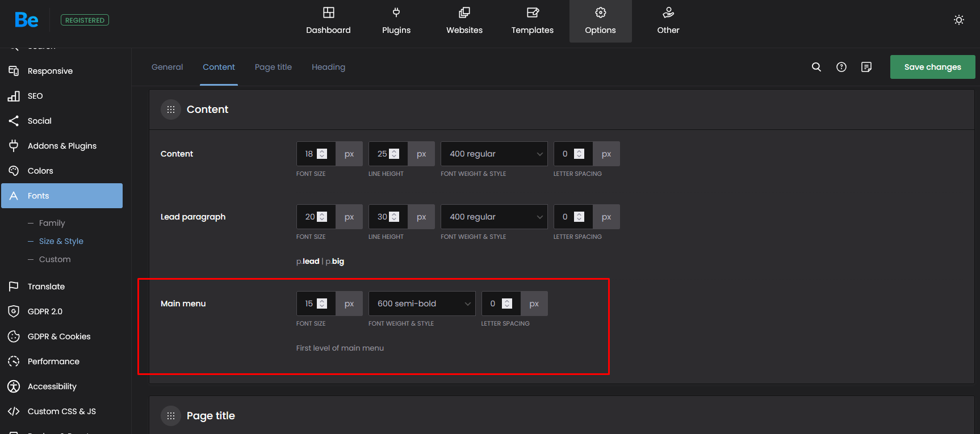
Task: Open Lead paragraph font weight dropdown
Action: [x=494, y=217]
